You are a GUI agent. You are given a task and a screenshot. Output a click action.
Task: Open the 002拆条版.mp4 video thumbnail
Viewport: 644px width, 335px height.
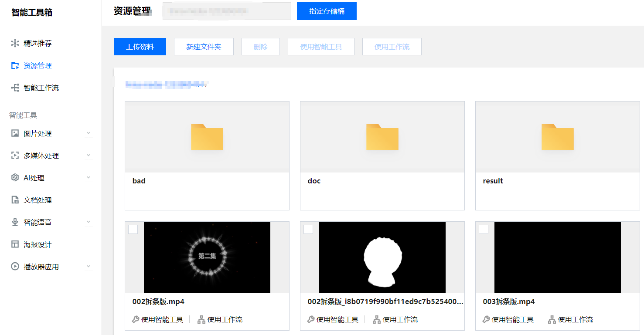coord(207,257)
